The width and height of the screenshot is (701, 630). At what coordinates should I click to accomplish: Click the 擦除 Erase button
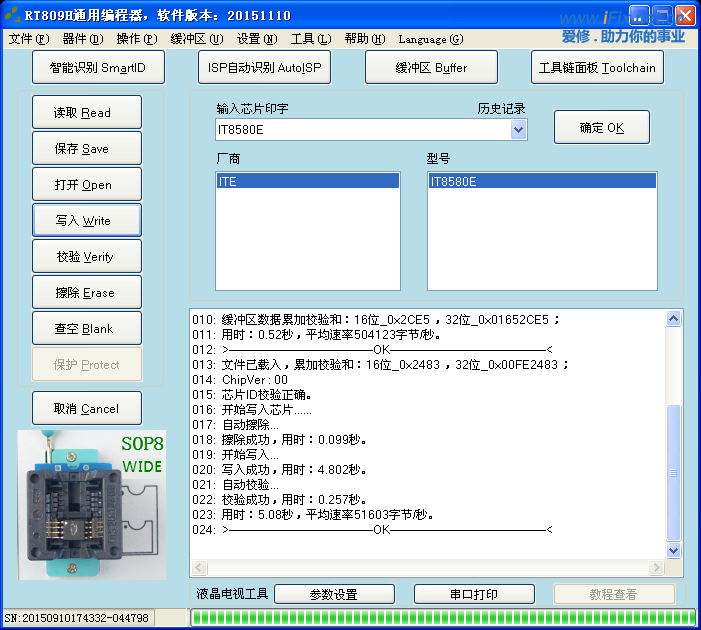86,293
